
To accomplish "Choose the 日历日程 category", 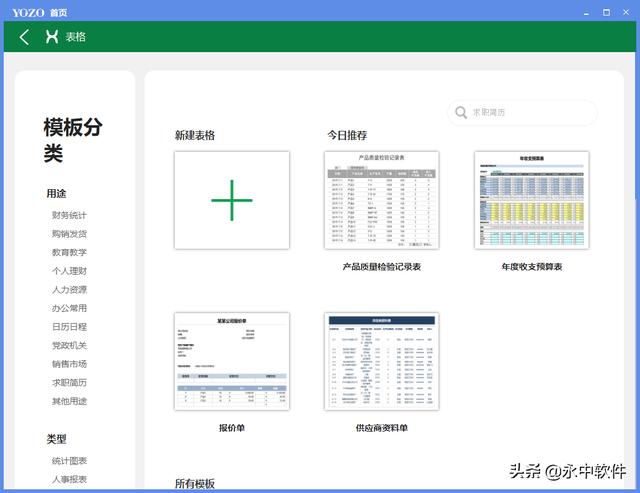I will point(69,327).
